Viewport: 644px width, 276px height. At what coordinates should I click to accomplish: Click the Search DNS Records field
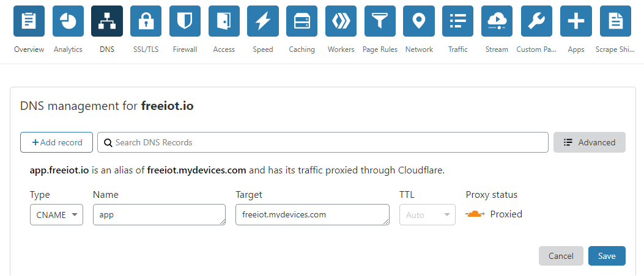pyautogui.click(x=323, y=142)
